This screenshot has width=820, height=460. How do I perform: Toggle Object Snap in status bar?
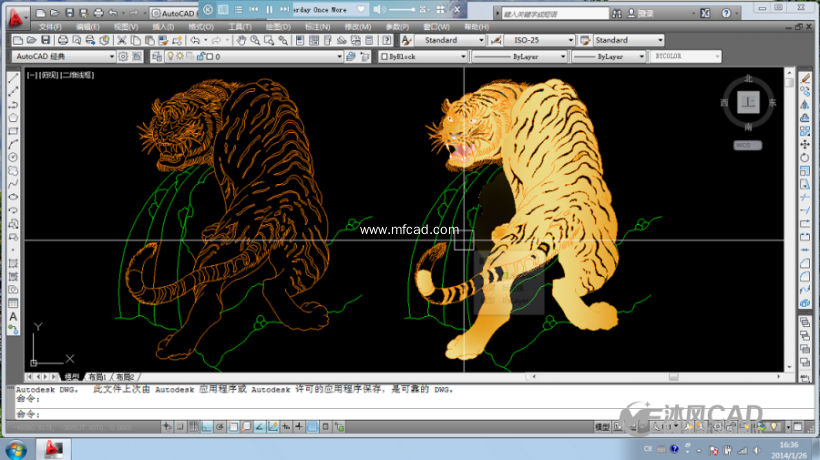click(233, 427)
